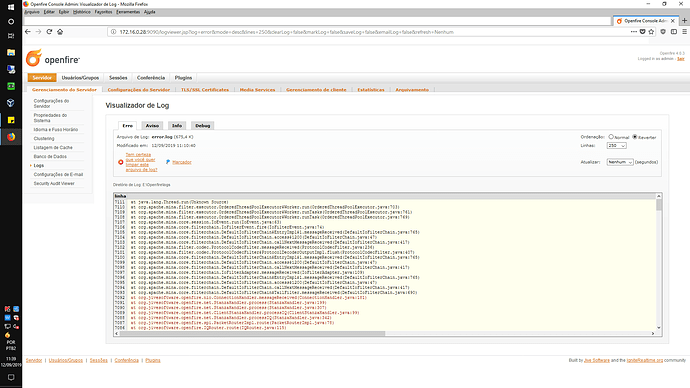690x388 pixels.
Task: Close the Openfire Console Admin tab
Action: (672, 21)
